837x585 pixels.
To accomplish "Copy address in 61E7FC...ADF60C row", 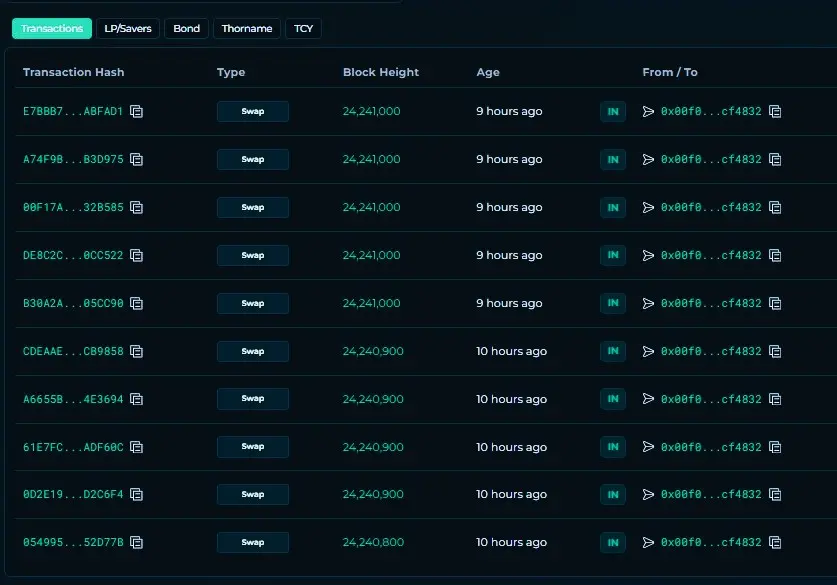I will (775, 447).
